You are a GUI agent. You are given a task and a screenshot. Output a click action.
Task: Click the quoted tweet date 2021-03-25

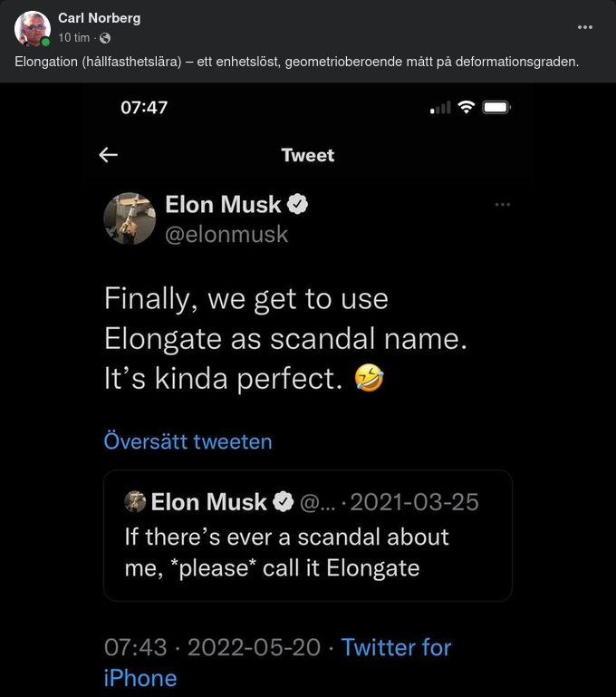414,501
